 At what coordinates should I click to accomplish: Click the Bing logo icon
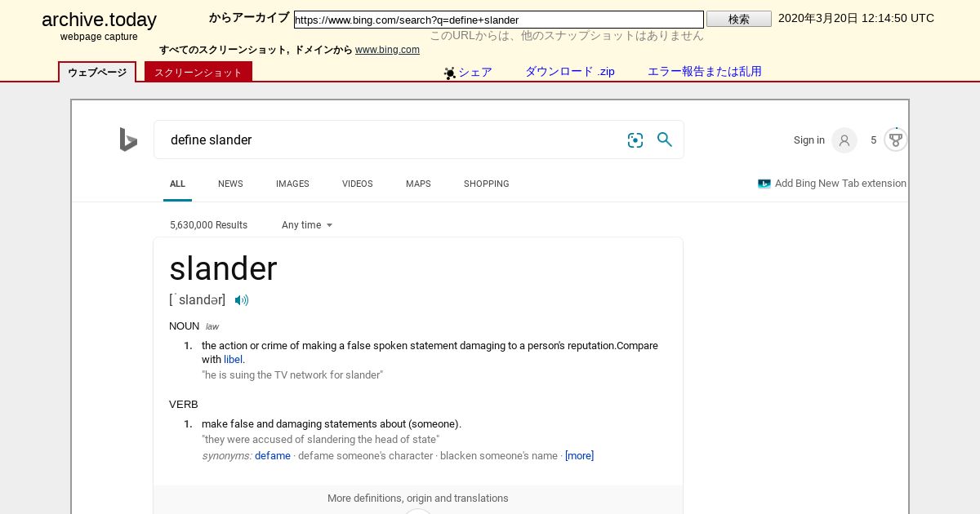pyautogui.click(x=128, y=140)
